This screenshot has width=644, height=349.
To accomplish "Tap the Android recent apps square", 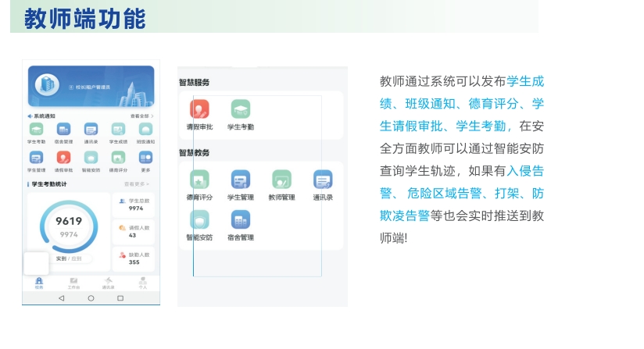I will (120, 298).
